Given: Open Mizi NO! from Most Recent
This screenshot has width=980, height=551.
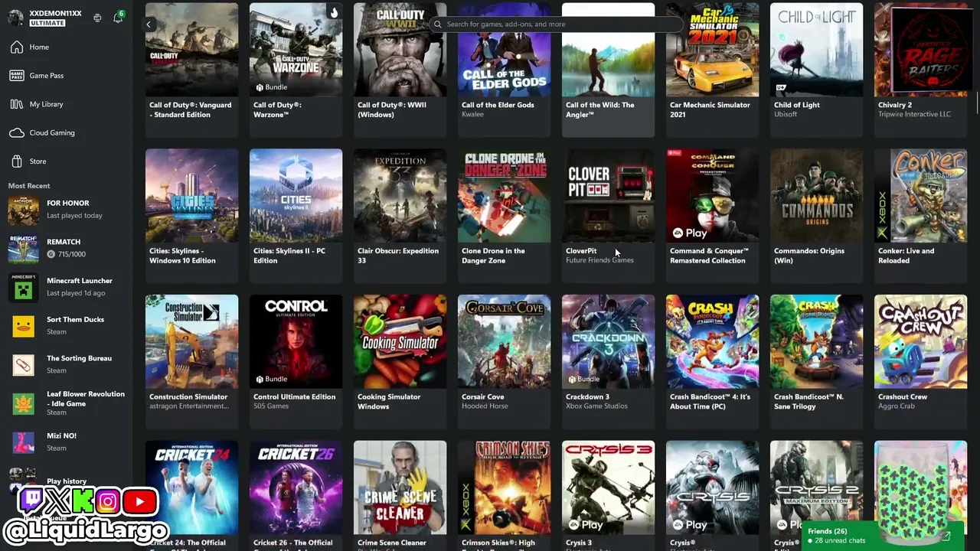Looking at the screenshot, I should click(x=67, y=442).
